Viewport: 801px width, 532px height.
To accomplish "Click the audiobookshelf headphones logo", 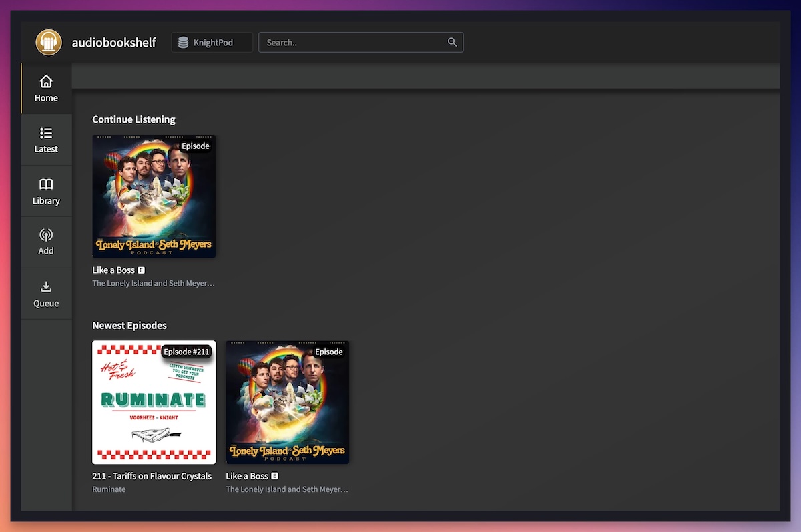I will 49,43.
